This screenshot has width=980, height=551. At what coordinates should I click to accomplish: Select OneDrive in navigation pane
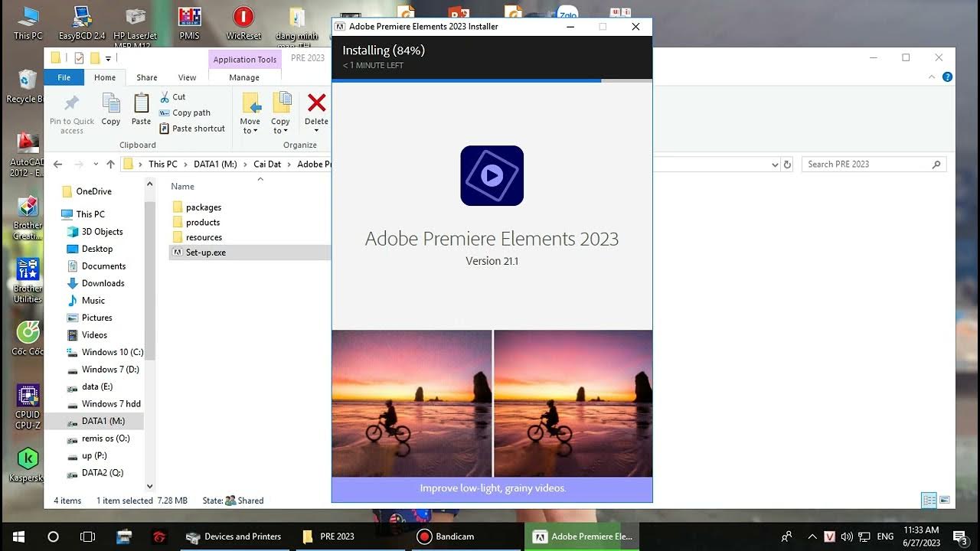click(93, 191)
